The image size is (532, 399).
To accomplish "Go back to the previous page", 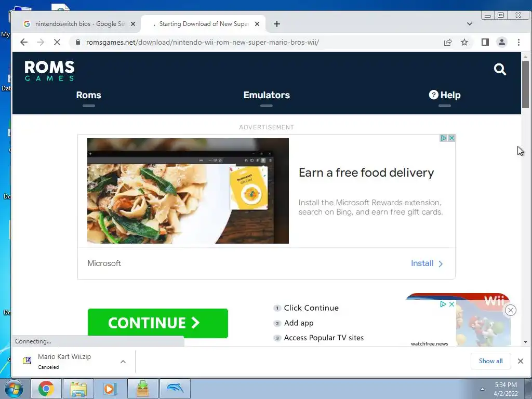I will coord(24,43).
